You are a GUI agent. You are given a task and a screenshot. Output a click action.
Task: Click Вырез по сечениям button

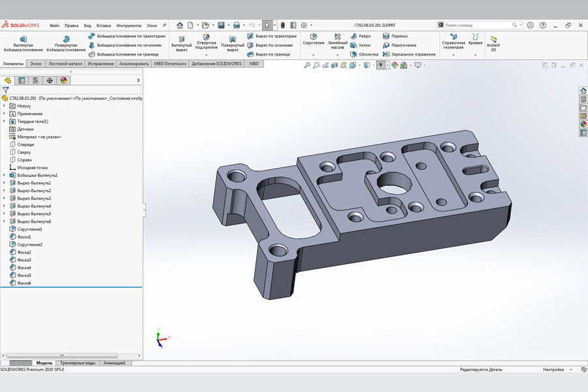[270, 45]
